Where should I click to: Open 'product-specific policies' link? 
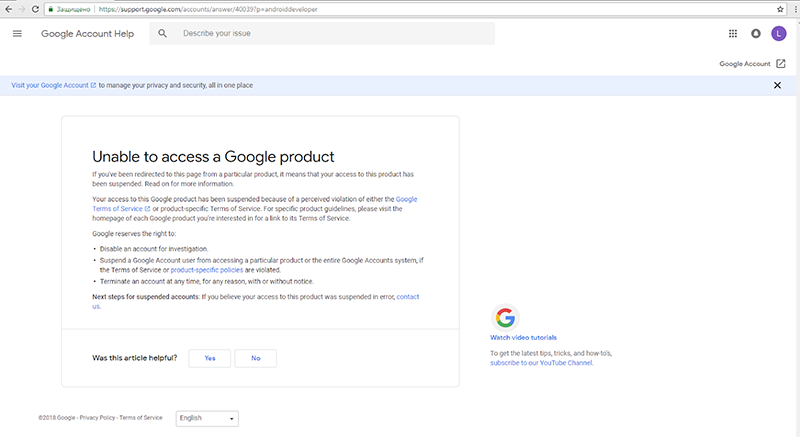(207, 270)
